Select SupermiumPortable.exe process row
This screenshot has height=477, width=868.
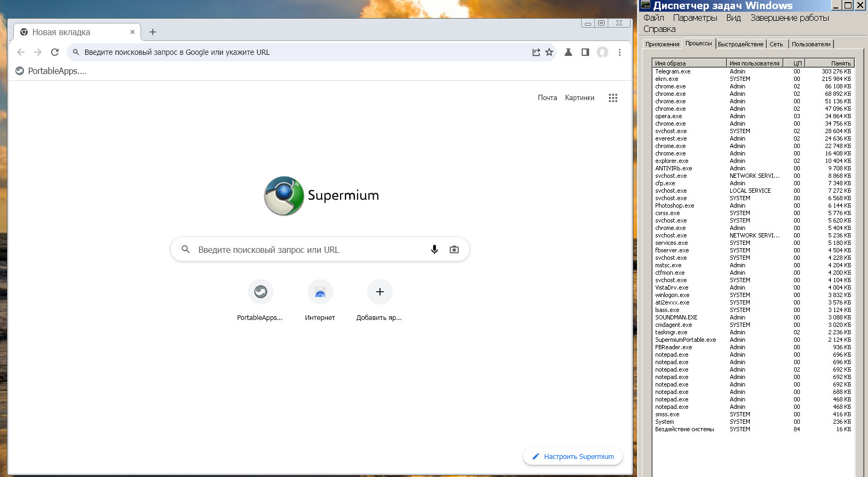pos(753,340)
